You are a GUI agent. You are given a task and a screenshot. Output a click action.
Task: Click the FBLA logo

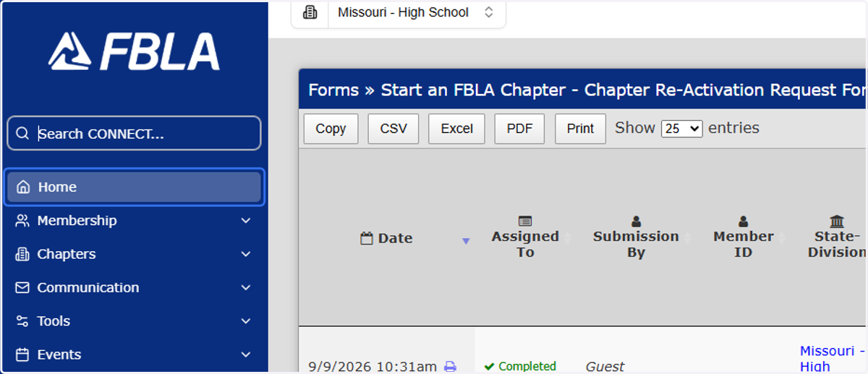pyautogui.click(x=135, y=51)
